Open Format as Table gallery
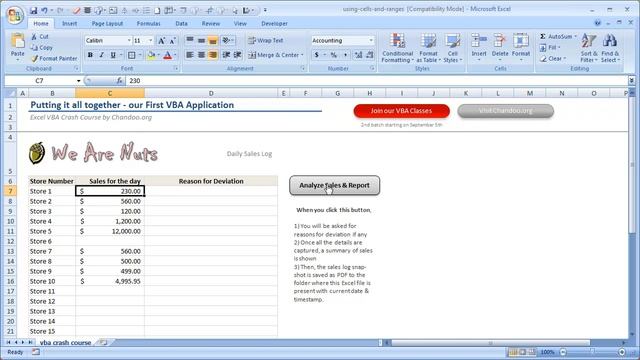 click(x=428, y=48)
